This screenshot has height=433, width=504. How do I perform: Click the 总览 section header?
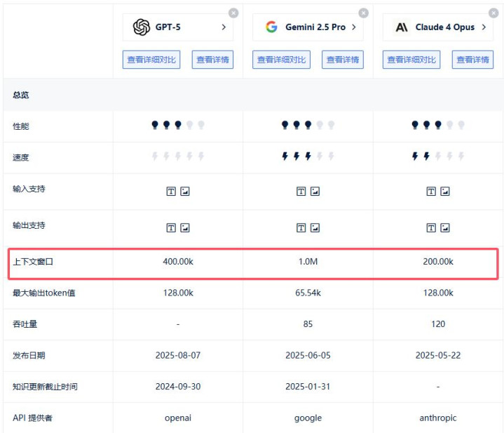tap(21, 95)
